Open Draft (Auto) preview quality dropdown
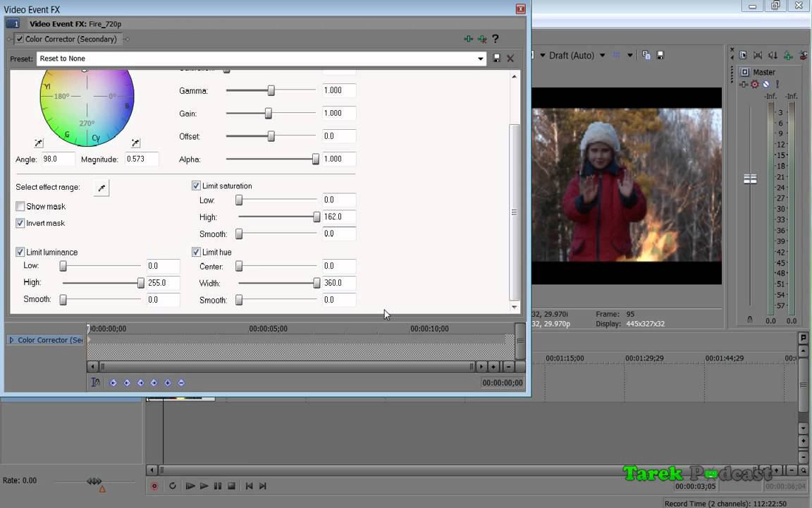Screen dimensions: 812x508 (602, 56)
